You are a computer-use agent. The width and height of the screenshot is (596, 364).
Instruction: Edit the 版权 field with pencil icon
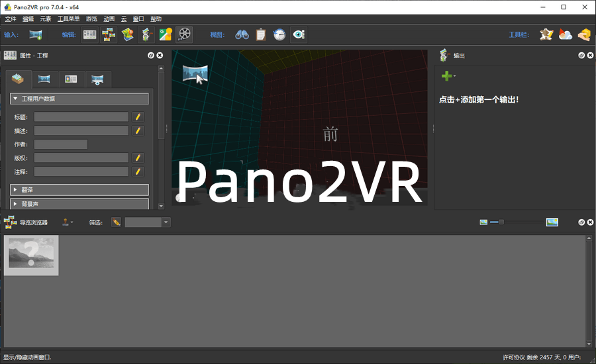[138, 158]
